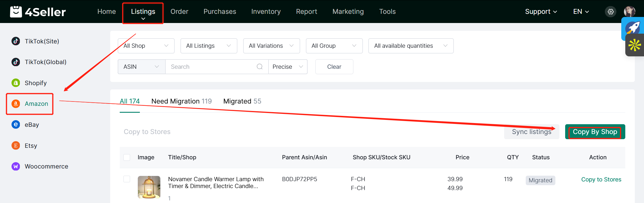644x203 pixels.
Task: Open the settings gear icon
Action: pos(611,12)
